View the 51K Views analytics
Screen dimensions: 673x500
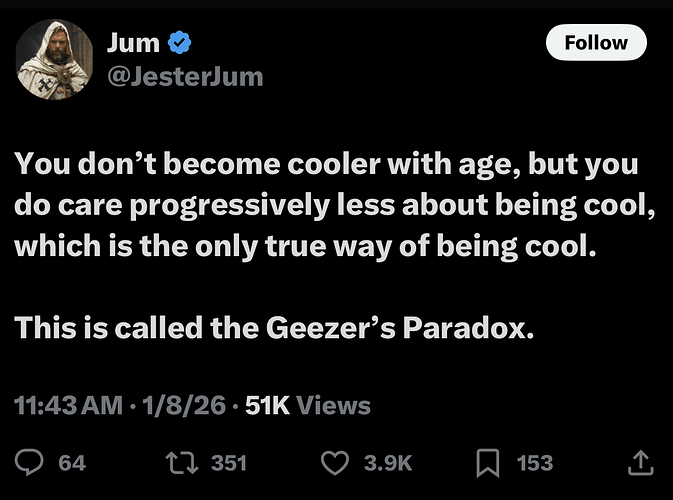click(308, 405)
